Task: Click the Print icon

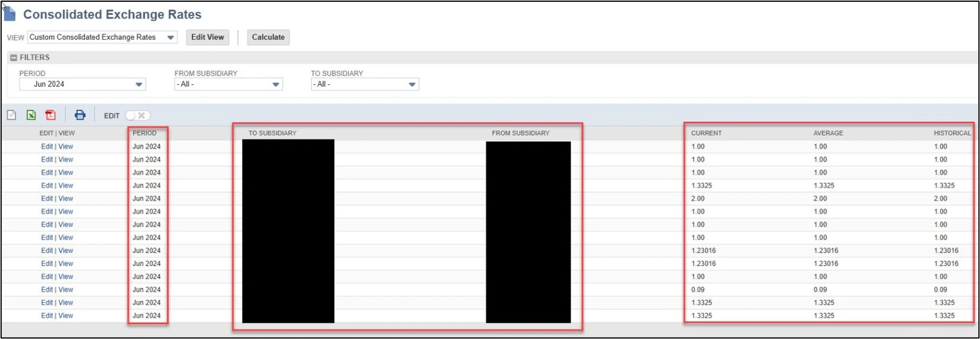Action: [x=80, y=115]
